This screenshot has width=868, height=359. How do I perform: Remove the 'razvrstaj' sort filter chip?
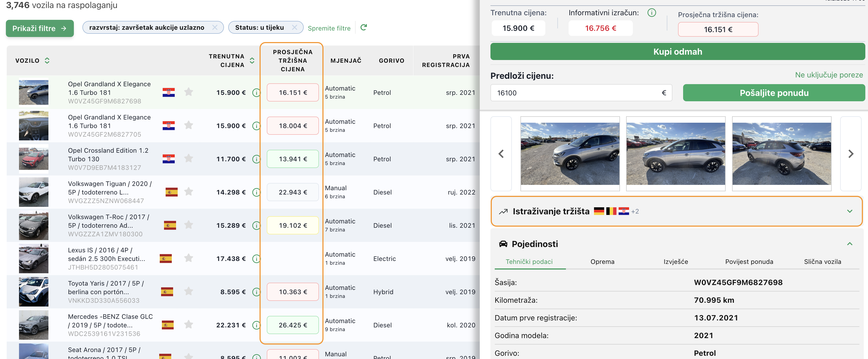click(215, 27)
